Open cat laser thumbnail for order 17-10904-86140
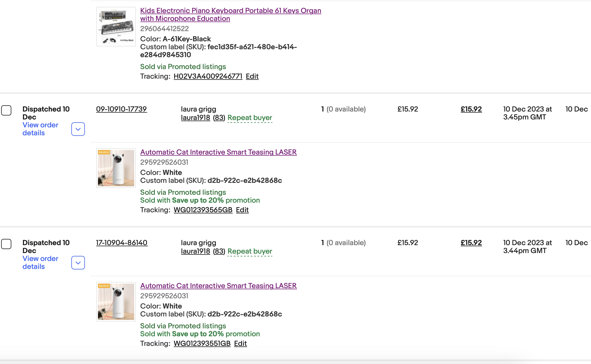The height and width of the screenshot is (364, 591). pos(116,302)
